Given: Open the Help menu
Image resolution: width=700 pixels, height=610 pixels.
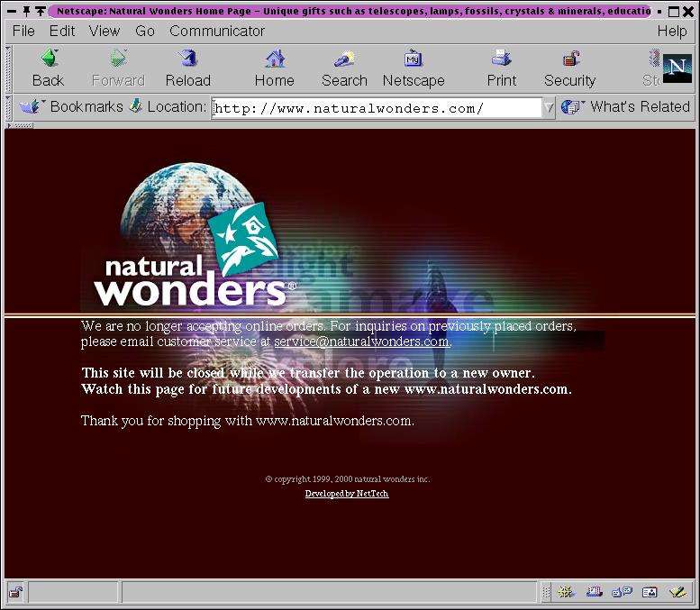Looking at the screenshot, I should tap(672, 31).
